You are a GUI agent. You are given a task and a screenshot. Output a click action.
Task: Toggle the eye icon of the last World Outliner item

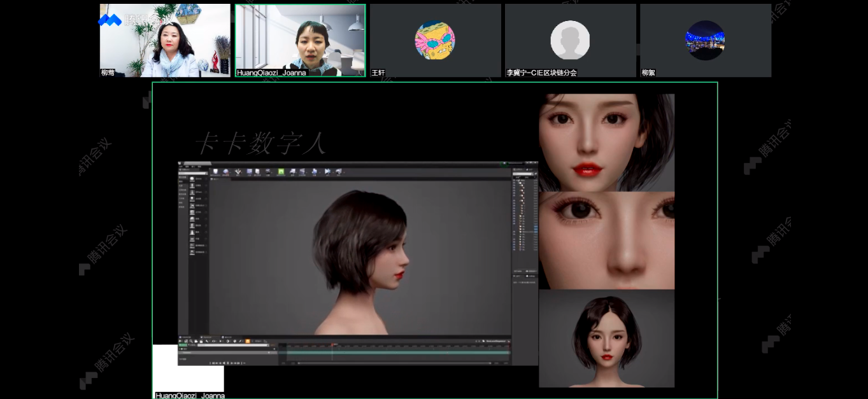(515, 250)
